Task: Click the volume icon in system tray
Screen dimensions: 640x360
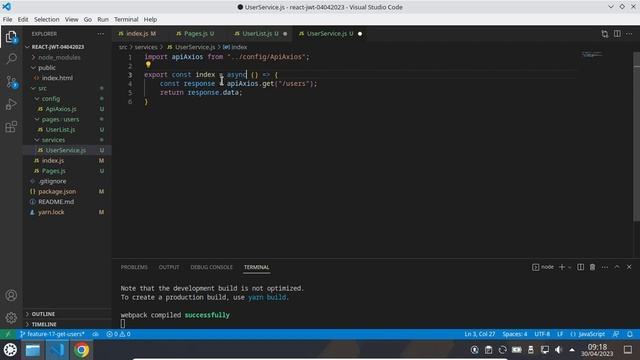Action: [x=558, y=350]
